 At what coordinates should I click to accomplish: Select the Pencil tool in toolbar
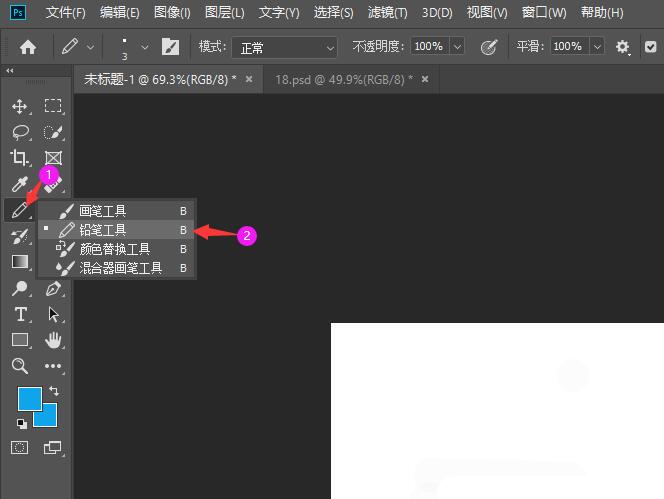[20, 210]
